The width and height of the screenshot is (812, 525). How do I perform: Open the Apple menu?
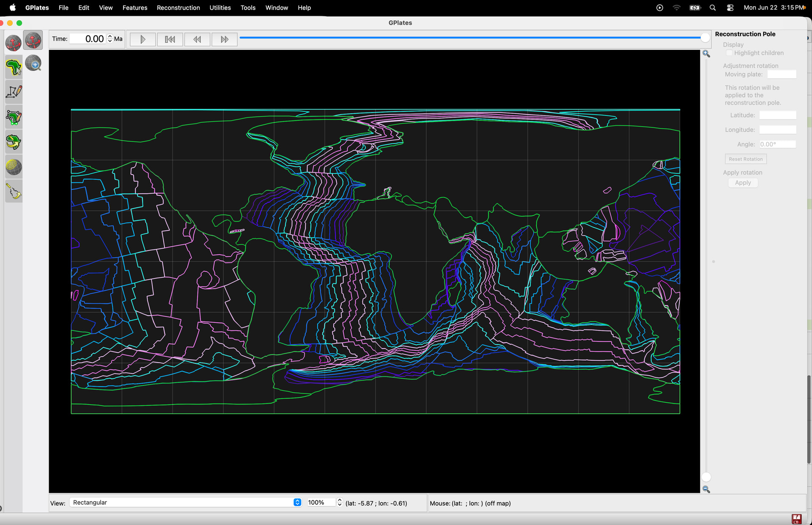[x=13, y=8]
